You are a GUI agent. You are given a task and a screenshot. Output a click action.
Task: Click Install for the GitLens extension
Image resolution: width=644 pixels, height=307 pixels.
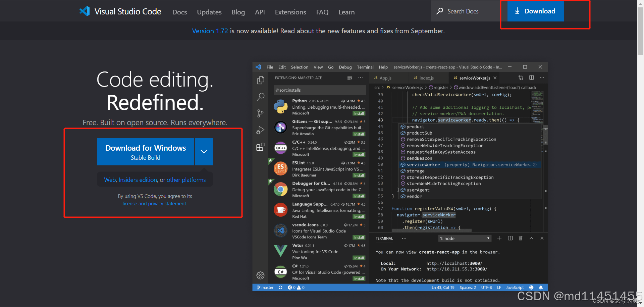pos(359,134)
